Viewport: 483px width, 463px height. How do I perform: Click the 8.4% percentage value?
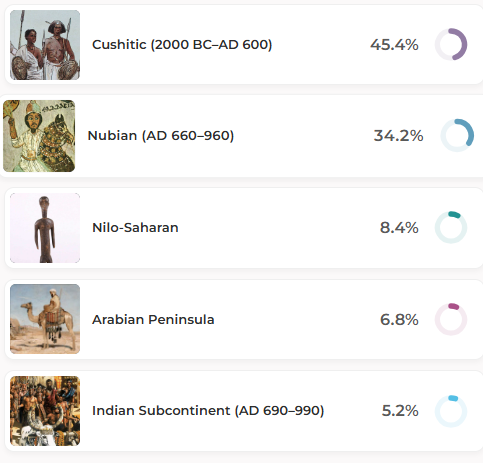[399, 228]
